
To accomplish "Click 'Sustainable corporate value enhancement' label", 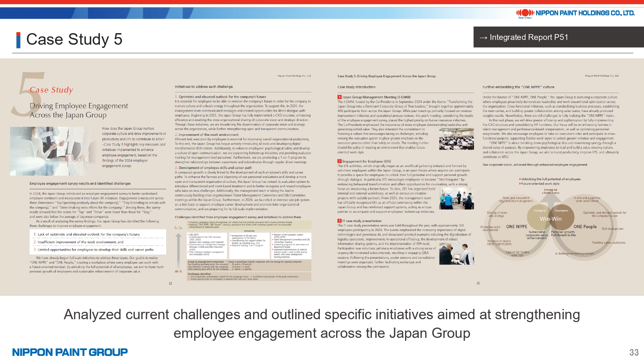I will pyautogui.click(x=537, y=235).
